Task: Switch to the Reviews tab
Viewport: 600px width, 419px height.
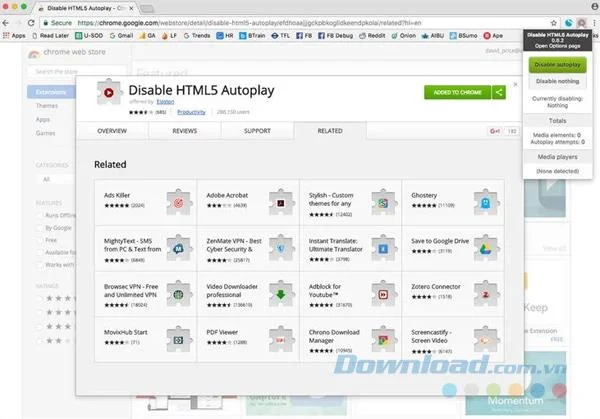Action: [184, 131]
